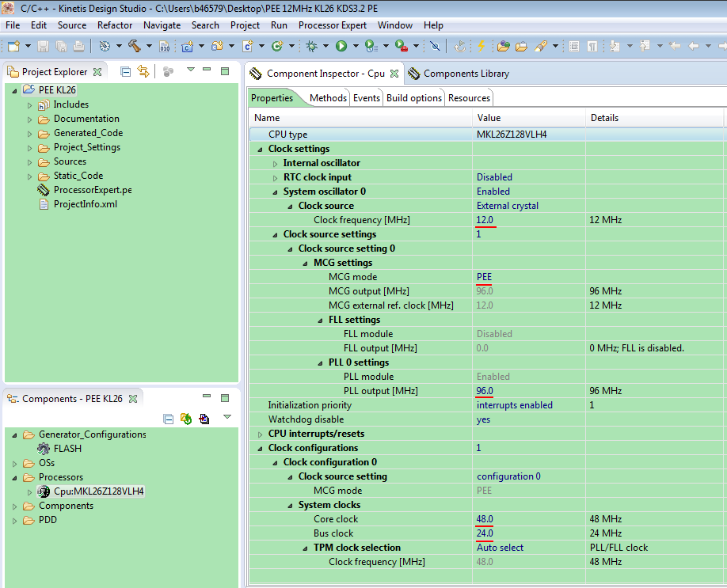
Task: Select Cpu:MKL26Z128VLH4 component
Action: coord(99,491)
